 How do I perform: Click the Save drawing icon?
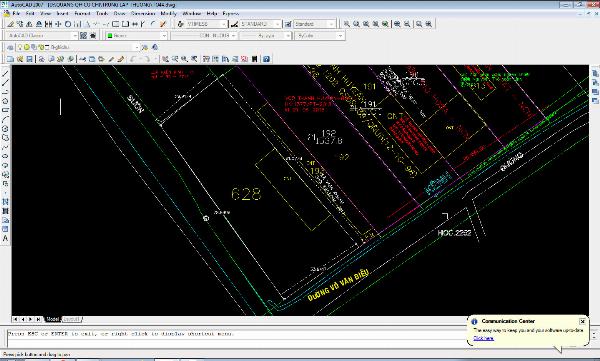tap(29, 59)
